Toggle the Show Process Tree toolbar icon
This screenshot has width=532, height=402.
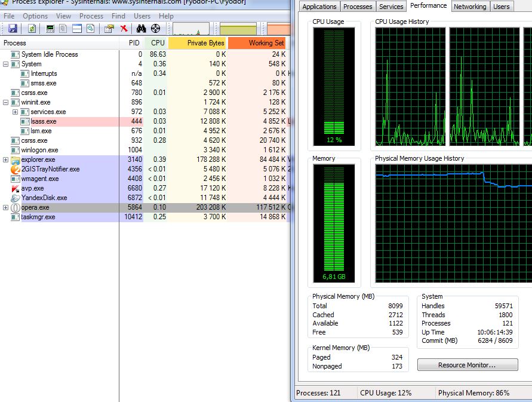[x=63, y=29]
